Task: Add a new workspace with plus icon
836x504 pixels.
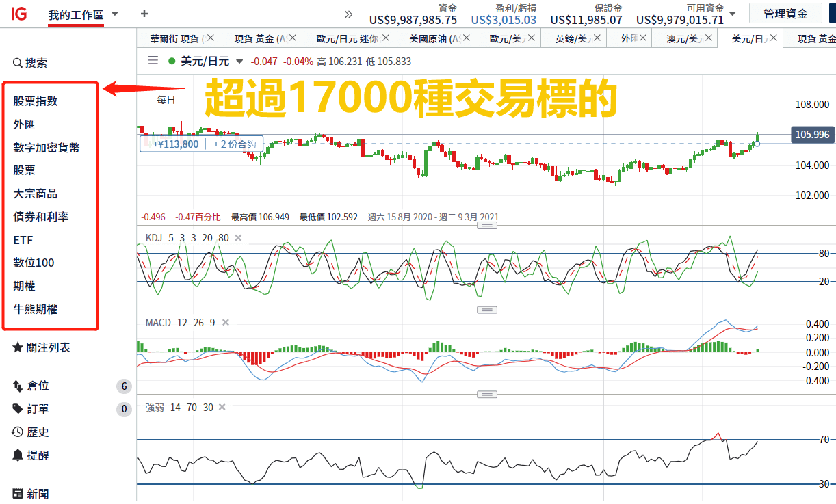Action: coord(144,14)
